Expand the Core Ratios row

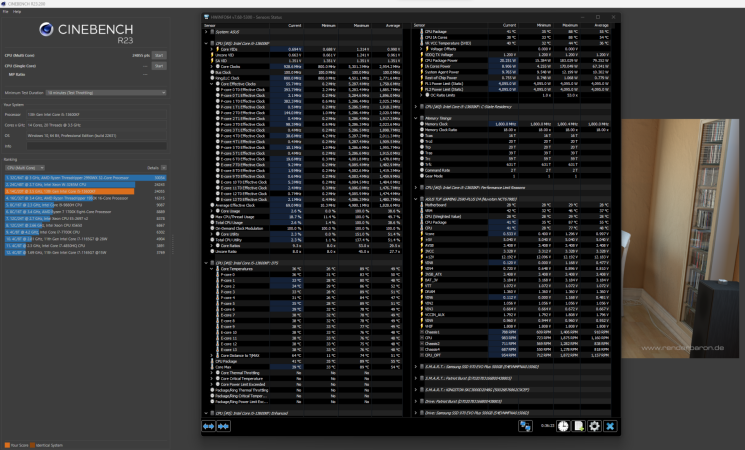(x=212, y=246)
